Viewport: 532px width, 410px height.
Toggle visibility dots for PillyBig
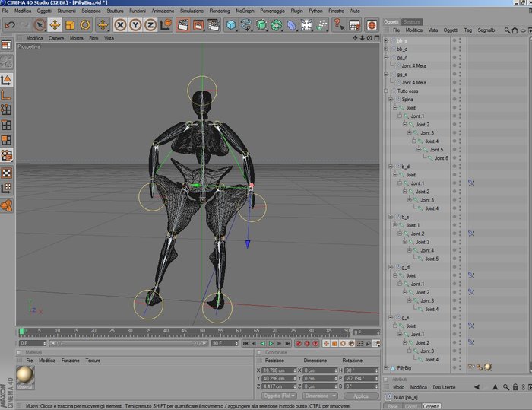click(460, 367)
